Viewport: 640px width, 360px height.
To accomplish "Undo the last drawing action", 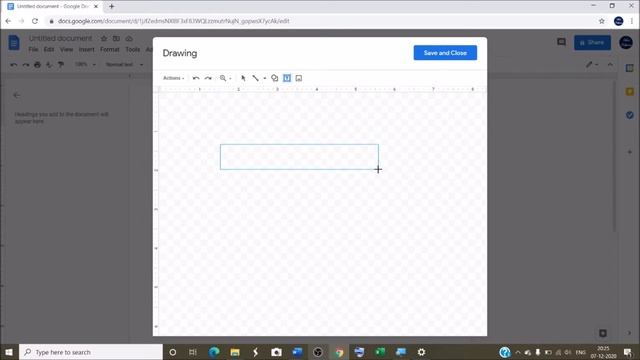I will tap(196, 78).
